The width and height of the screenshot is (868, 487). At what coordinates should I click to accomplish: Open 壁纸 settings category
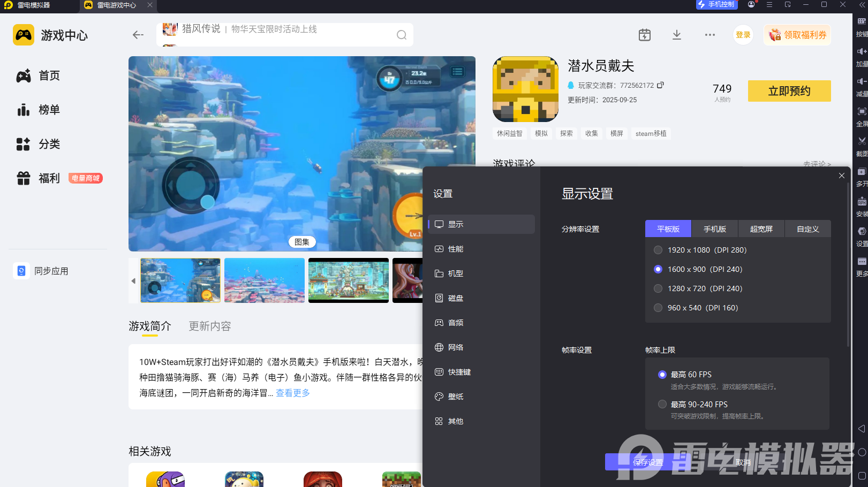(481, 397)
